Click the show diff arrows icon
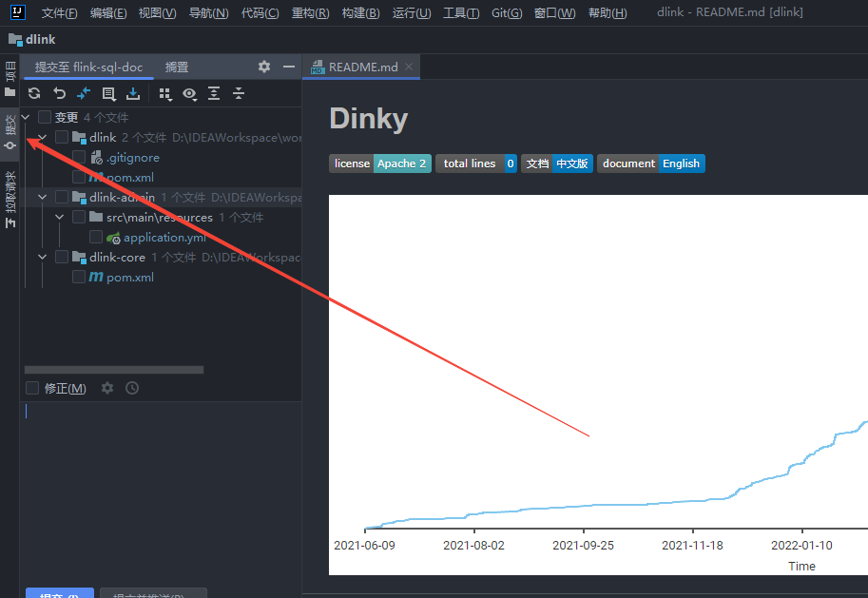The width and height of the screenshot is (868, 598). [84, 93]
